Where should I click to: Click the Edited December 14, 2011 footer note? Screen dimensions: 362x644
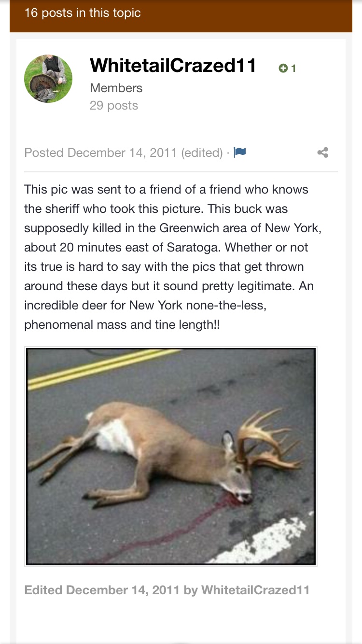coord(167,590)
